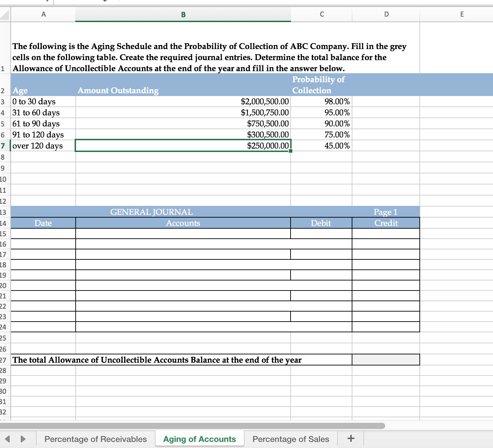
Task: Click the instructions text in row 1
Action: pos(209,57)
